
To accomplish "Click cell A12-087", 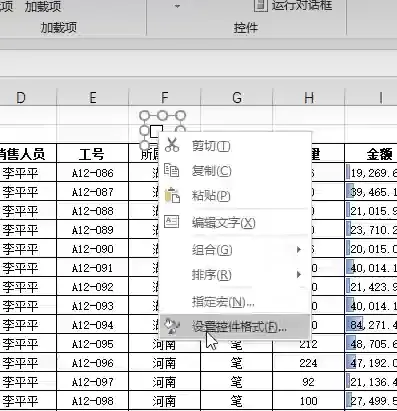I will 93,192.
